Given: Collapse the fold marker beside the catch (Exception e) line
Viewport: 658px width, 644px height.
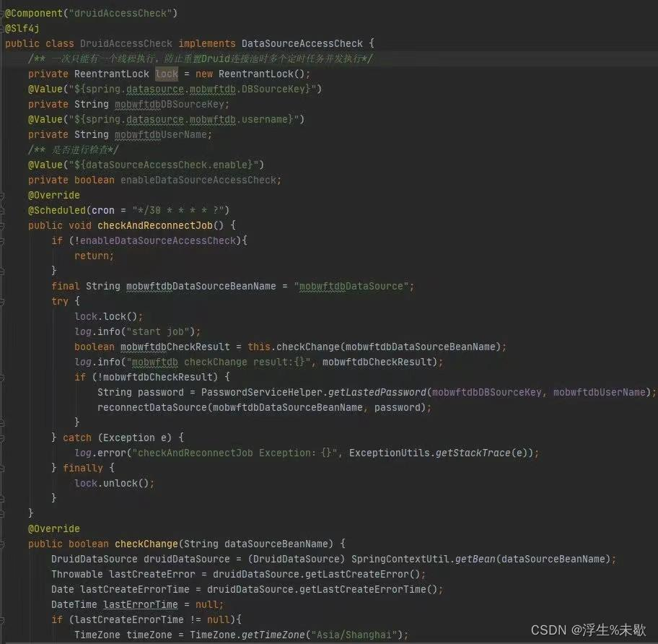Looking at the screenshot, I should coord(1,438).
